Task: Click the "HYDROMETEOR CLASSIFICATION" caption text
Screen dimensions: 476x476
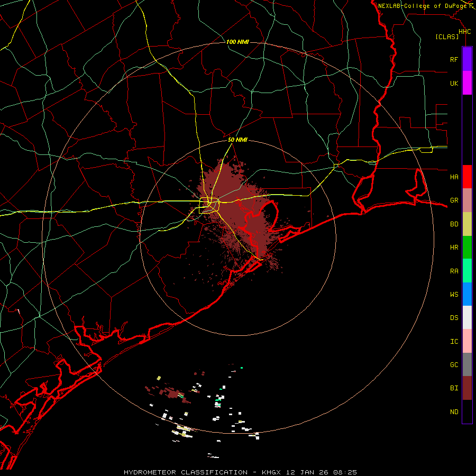Action: 186,472
